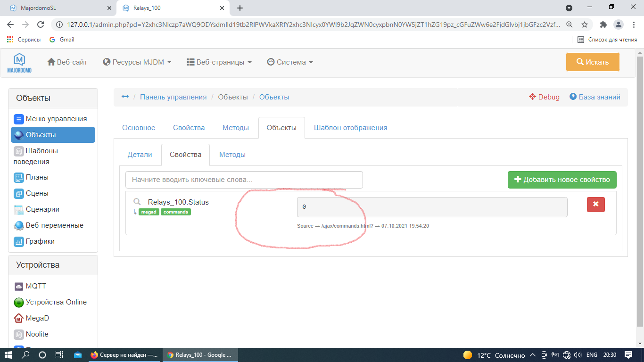Open the Mail app on the taskbar
Screen dimensions: 644x362
click(x=78, y=355)
